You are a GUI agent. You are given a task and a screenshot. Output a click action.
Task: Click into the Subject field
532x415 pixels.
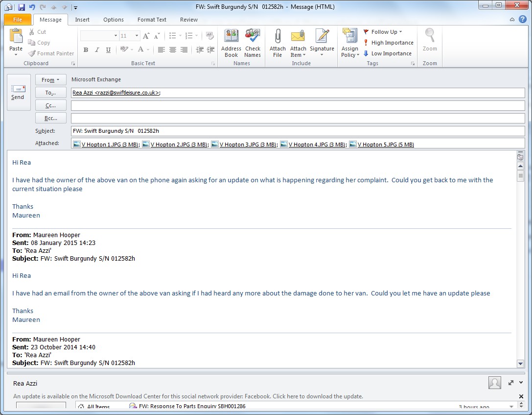click(298, 131)
